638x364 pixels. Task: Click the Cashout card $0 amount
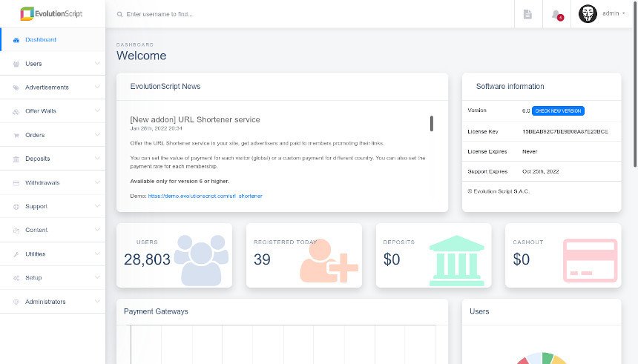coord(522,259)
